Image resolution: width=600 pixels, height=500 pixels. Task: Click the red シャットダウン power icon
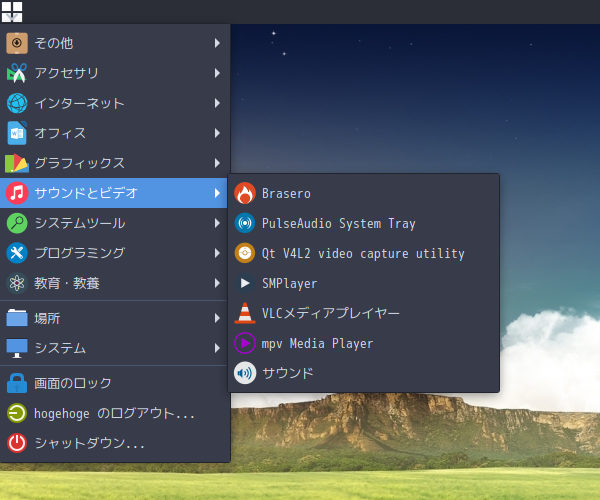[x=17, y=443]
